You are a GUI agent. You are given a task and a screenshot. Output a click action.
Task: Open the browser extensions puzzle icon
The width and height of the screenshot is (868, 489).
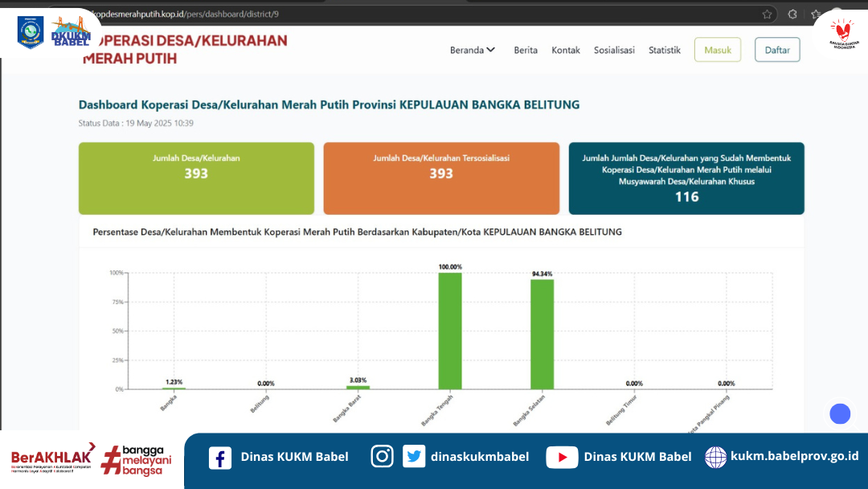coord(792,14)
